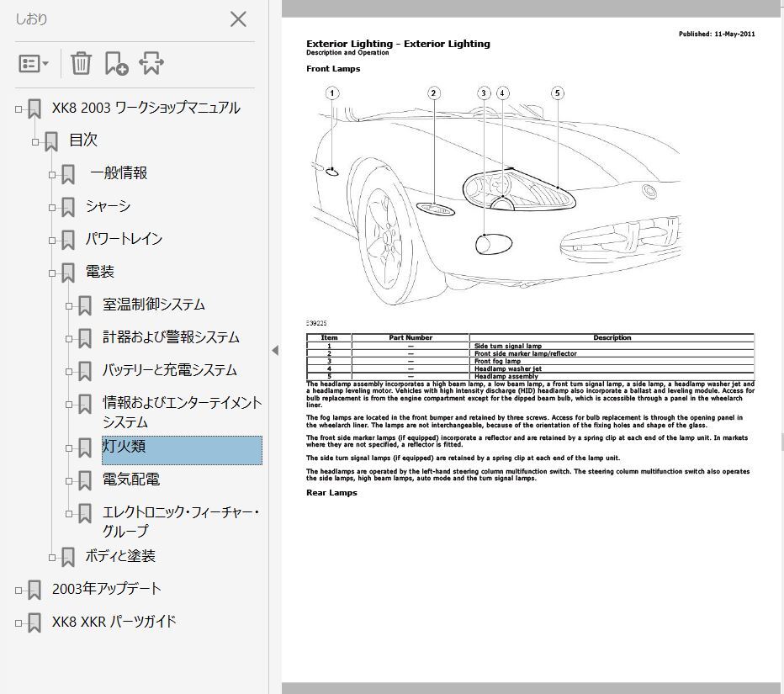Screen dimensions: 784x694
Task: Click the bookmark ribbon icon beside 目次
Action: (x=51, y=142)
